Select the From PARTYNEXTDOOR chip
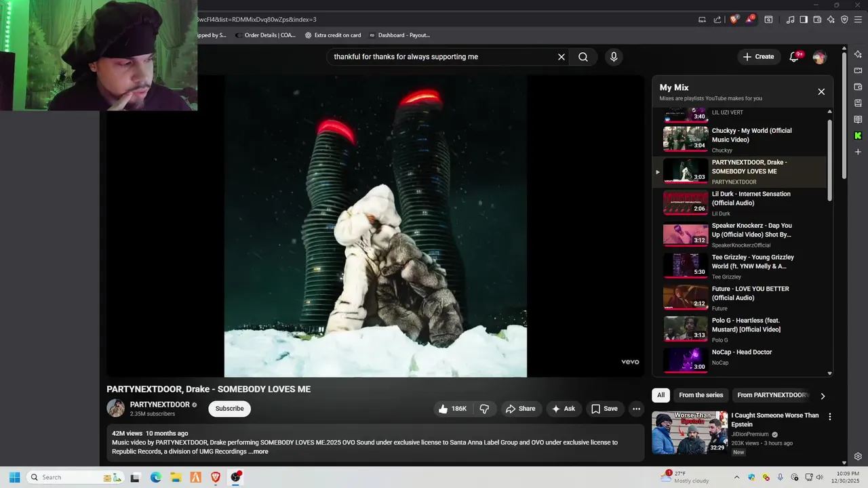This screenshot has height=488, width=868. pyautogui.click(x=772, y=395)
